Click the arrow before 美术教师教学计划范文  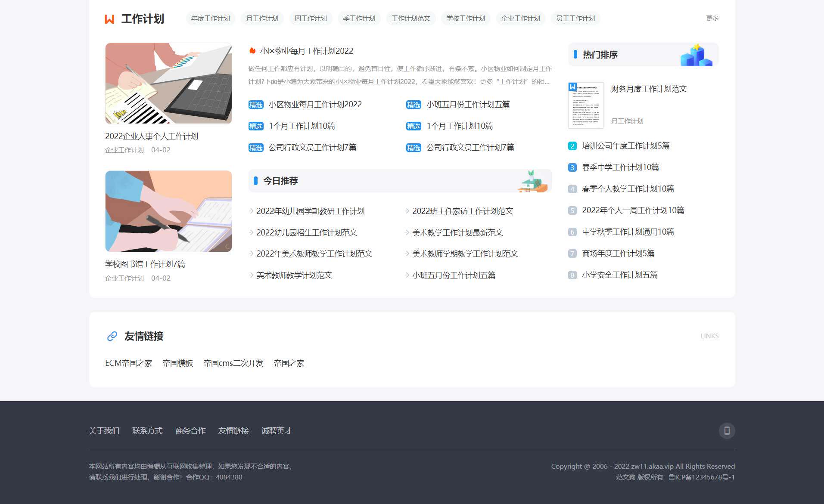pos(251,275)
